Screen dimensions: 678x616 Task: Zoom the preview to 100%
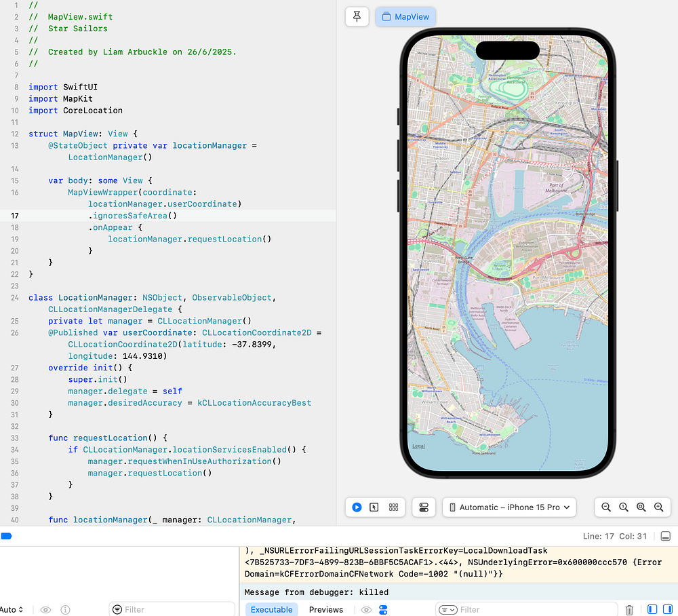(623, 507)
